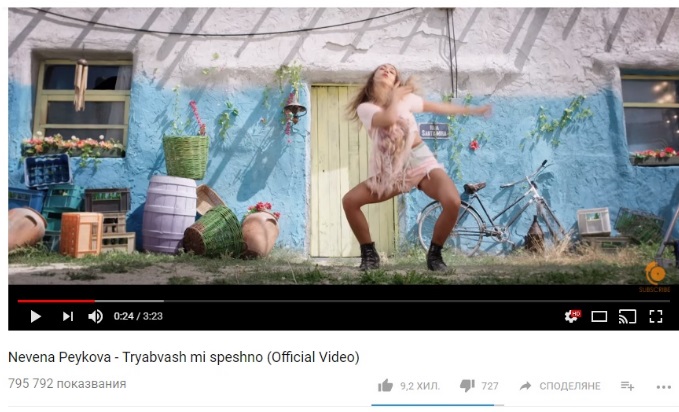679x412 pixels.
Task: Like the video with thumbs up
Action: click(x=385, y=386)
